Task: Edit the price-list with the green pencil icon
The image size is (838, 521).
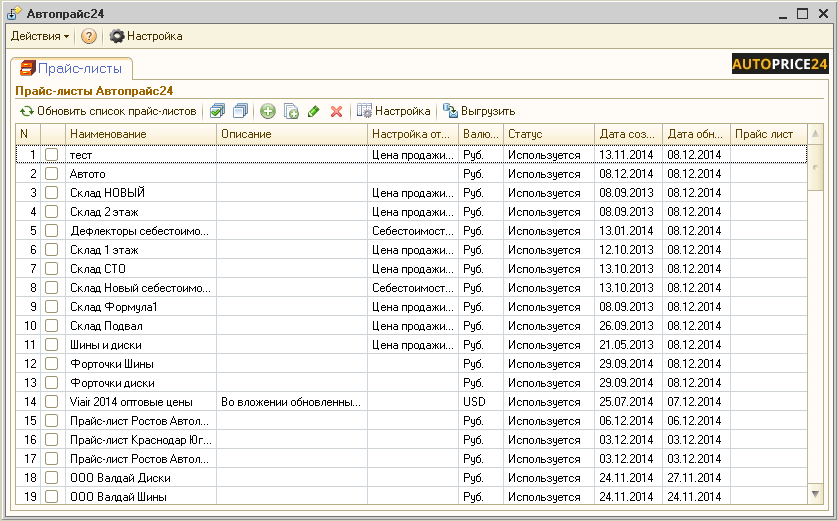Action: pos(314,111)
